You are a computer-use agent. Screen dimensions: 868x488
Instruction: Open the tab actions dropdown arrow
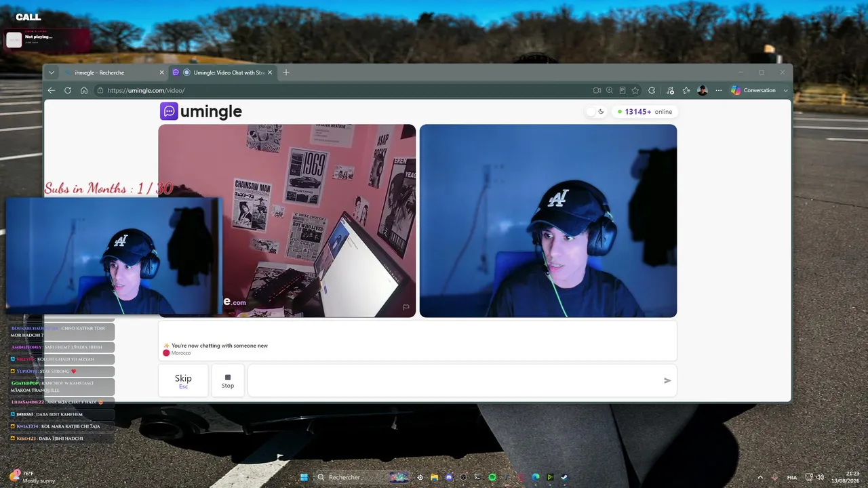(x=52, y=73)
